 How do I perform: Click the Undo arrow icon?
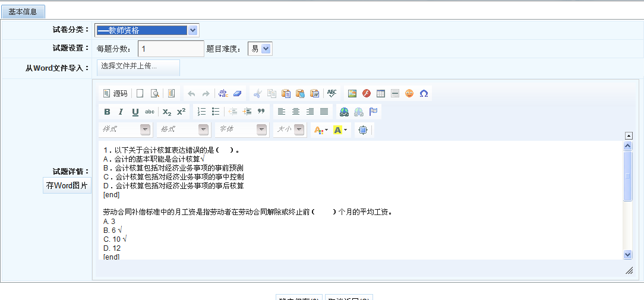coord(191,94)
